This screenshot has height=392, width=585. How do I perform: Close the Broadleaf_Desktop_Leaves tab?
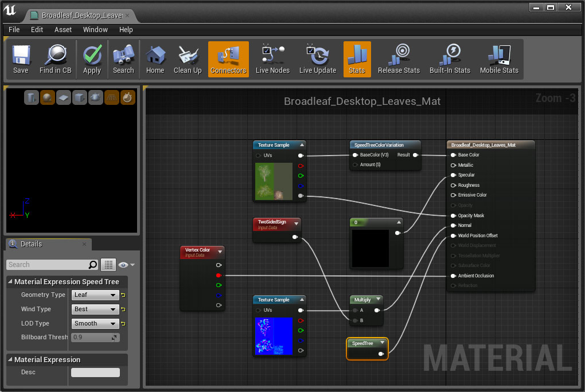coord(127,15)
